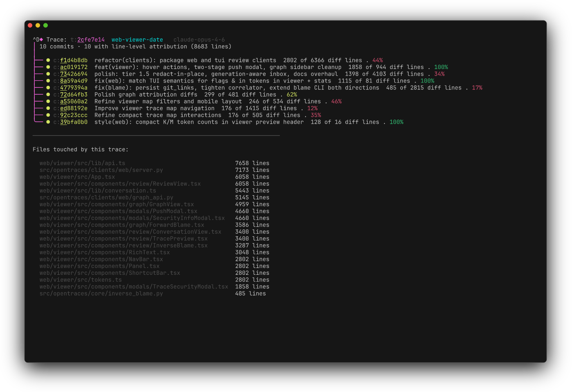
Task: Click the pink diamond icon before Trace
Action: coord(41,40)
